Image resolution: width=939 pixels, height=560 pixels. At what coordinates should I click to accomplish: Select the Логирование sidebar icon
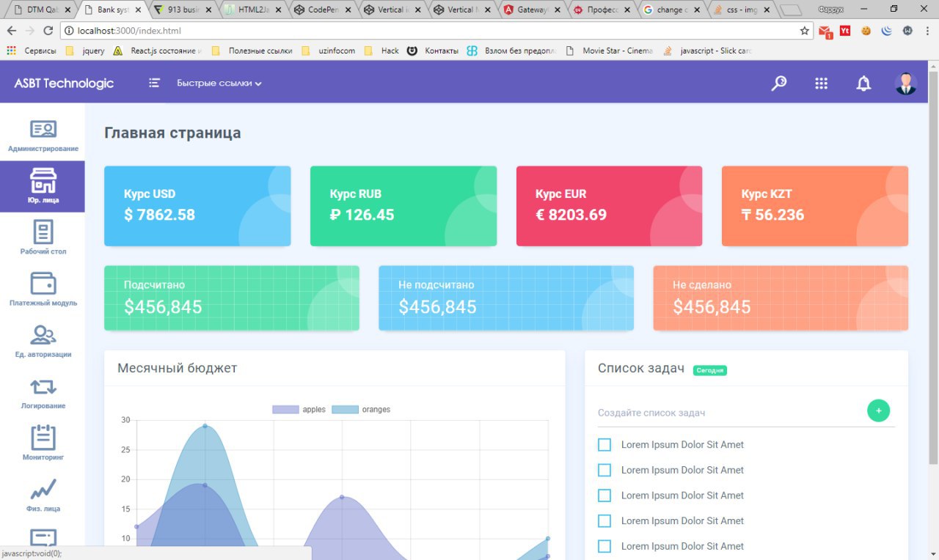pyautogui.click(x=43, y=386)
